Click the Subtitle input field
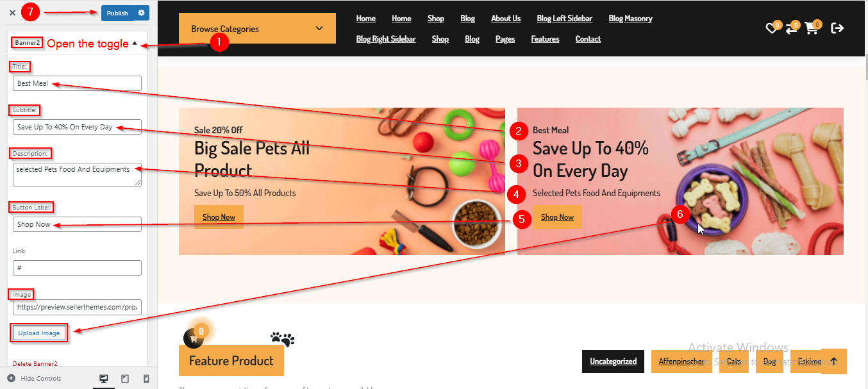This screenshot has width=868, height=389. coord(77,127)
